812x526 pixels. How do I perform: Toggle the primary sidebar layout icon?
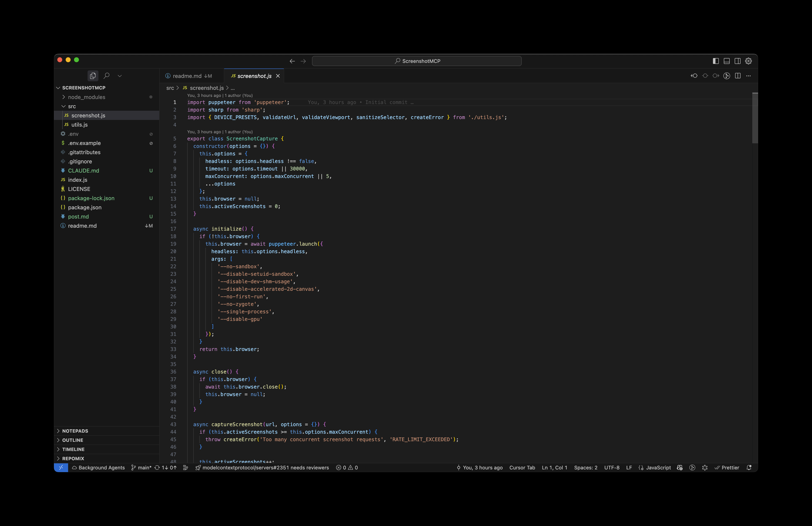tap(716, 61)
